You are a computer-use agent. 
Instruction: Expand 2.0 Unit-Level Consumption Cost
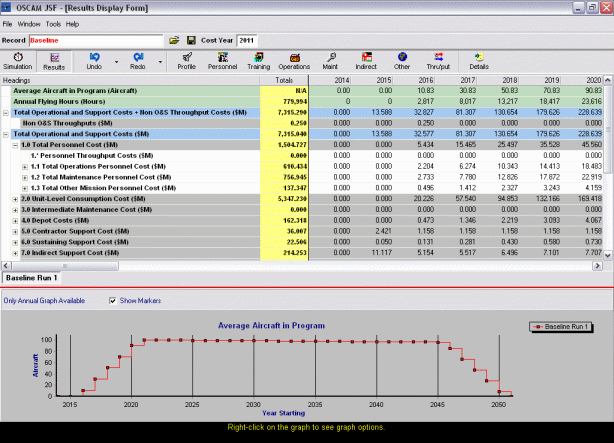[x=15, y=199]
